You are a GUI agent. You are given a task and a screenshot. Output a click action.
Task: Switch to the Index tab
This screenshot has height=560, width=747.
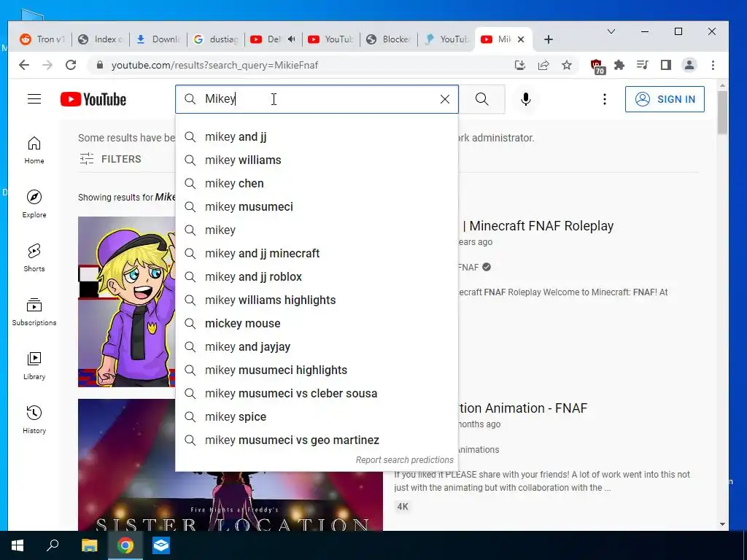point(101,39)
